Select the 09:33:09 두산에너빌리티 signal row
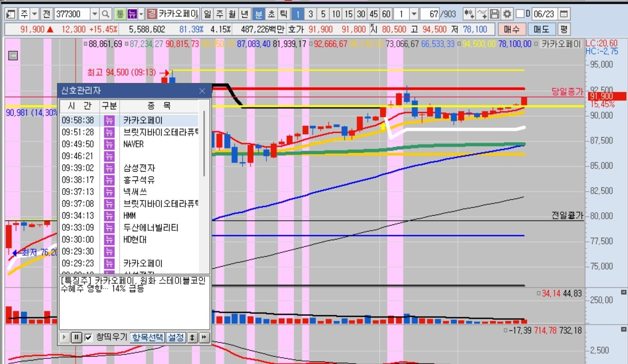The image size is (628, 364). 130,228
